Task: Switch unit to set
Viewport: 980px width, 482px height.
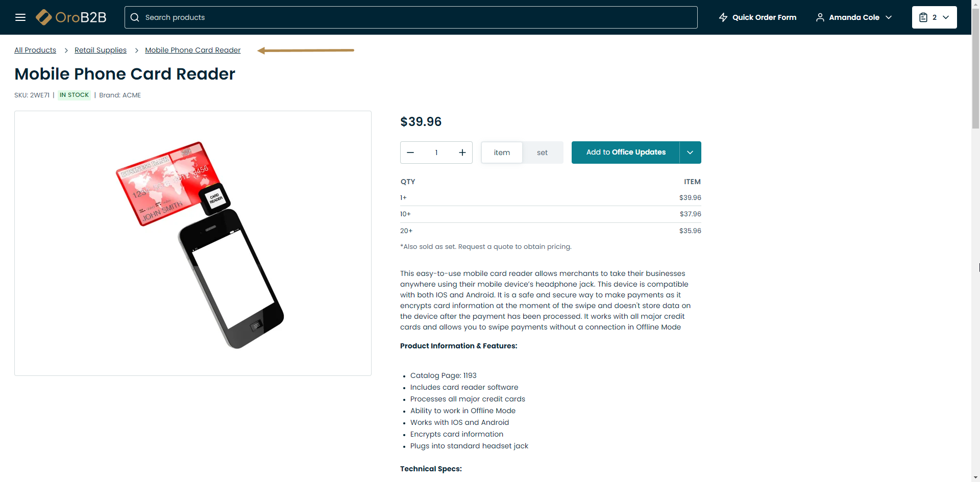Action: [542, 153]
